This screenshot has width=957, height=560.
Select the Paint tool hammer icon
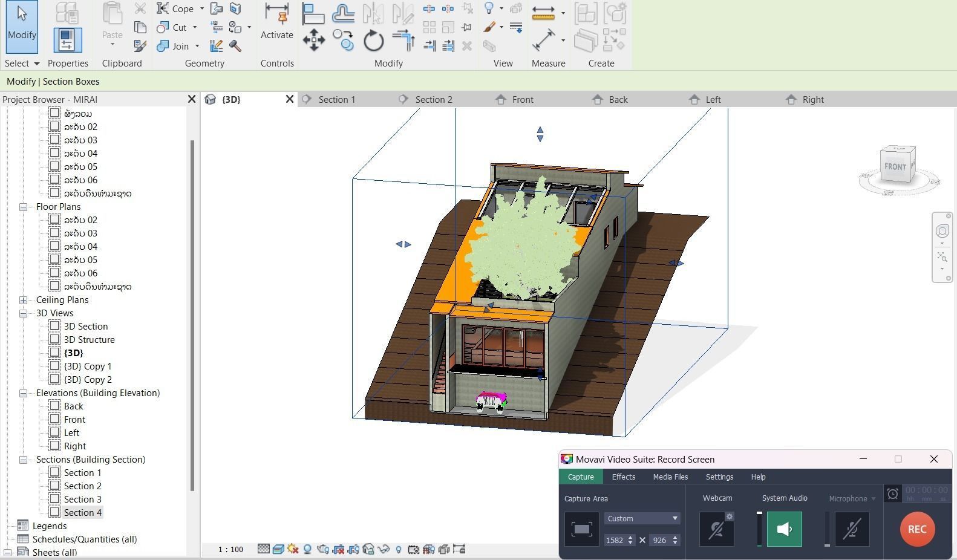[x=235, y=46]
